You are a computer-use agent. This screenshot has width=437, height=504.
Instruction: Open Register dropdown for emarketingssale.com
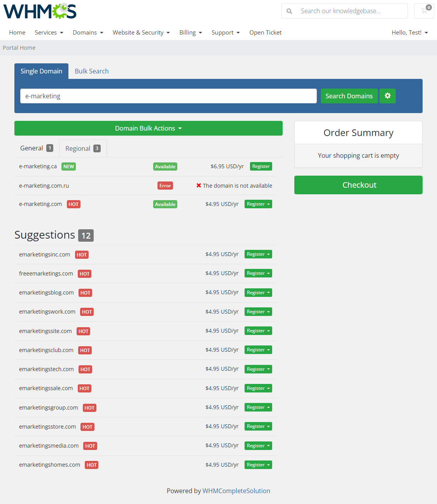pos(258,388)
